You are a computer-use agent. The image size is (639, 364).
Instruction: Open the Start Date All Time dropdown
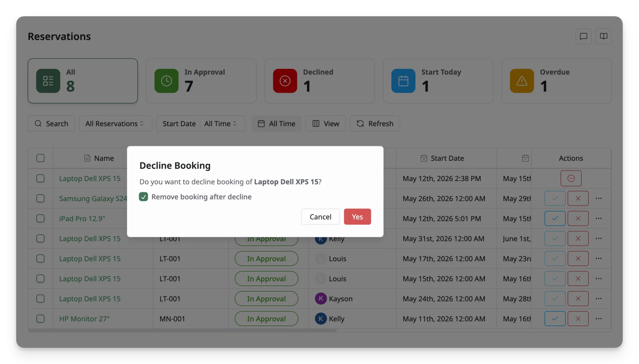[201, 123]
